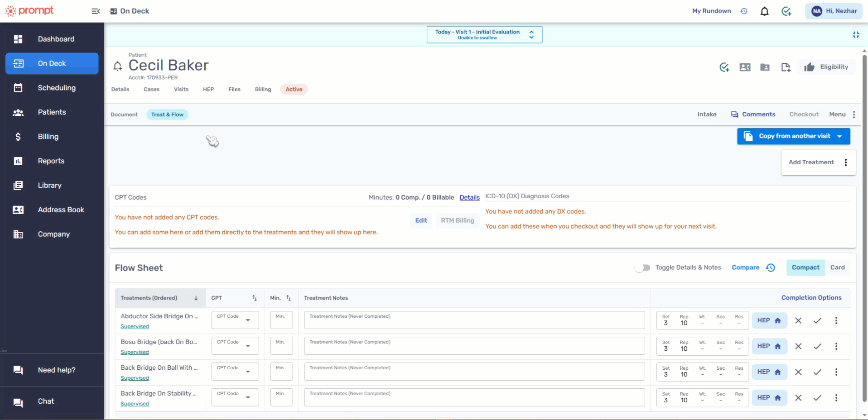Click add document icon in patient header
868x420 pixels.
[x=786, y=67]
